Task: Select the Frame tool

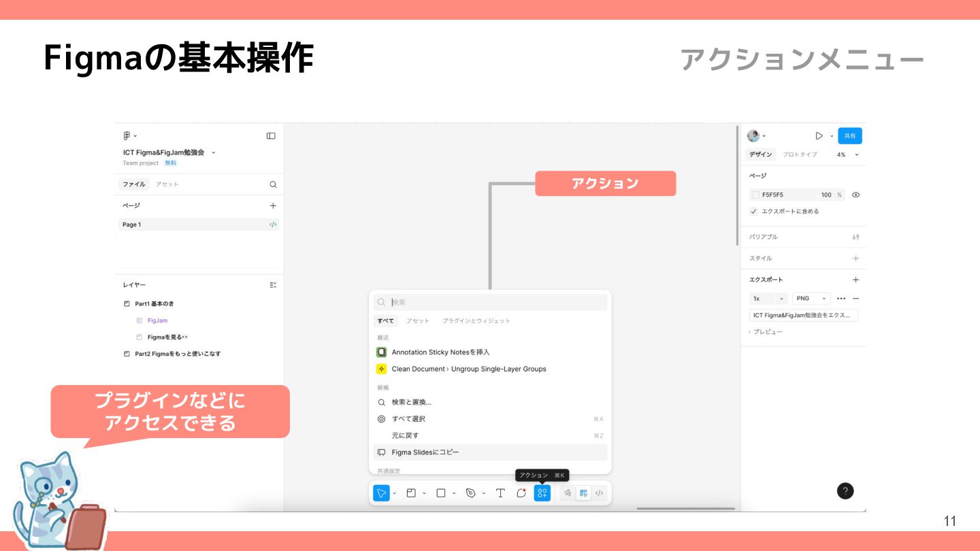Action: point(411,493)
